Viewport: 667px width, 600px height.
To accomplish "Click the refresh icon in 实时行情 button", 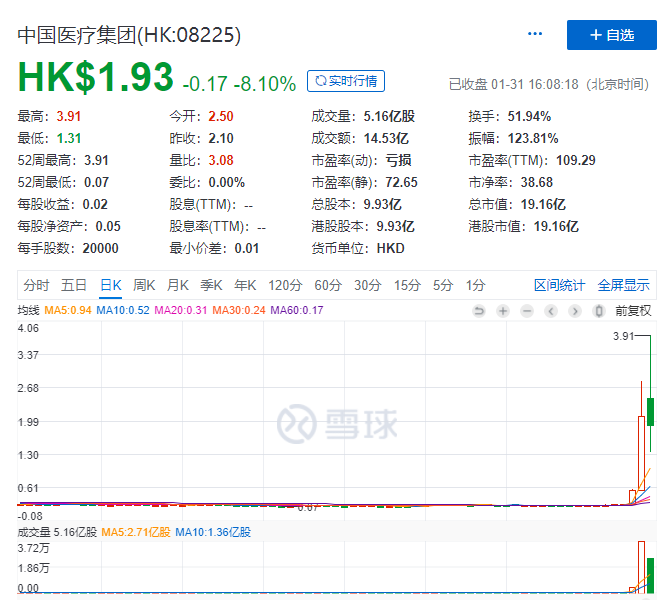I will [319, 81].
